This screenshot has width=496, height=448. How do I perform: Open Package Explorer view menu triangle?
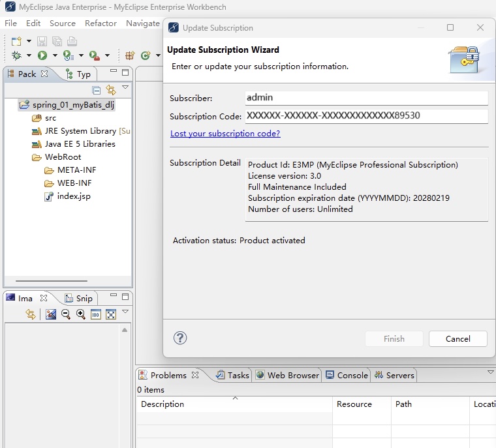click(x=125, y=87)
